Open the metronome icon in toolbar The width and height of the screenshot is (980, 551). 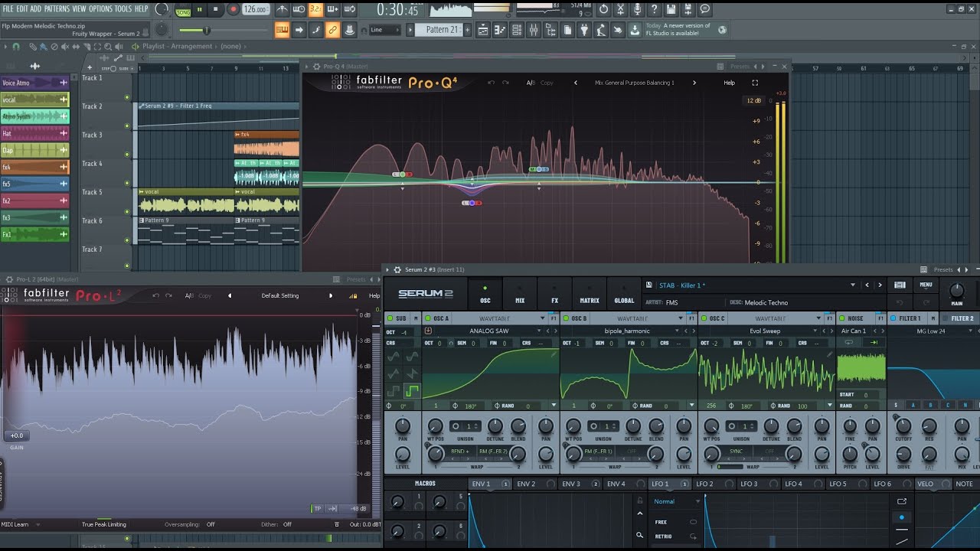pos(283,10)
